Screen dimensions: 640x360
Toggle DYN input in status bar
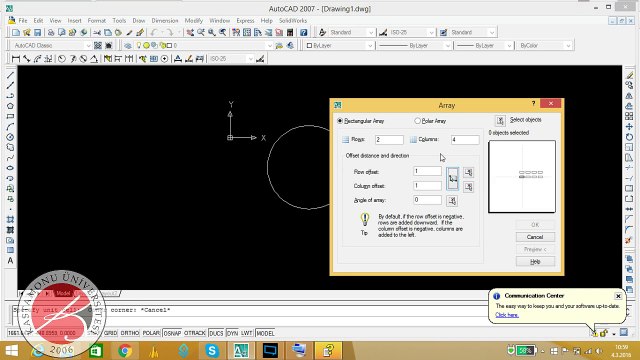232,333
